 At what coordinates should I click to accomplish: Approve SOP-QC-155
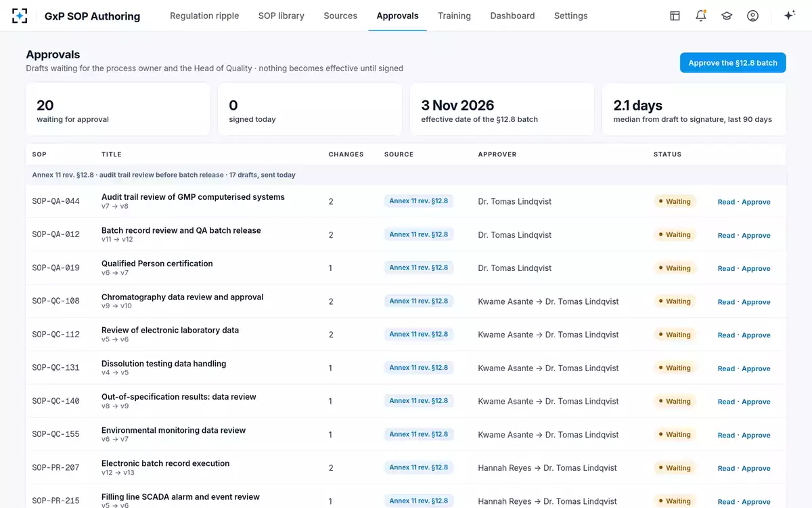click(756, 435)
